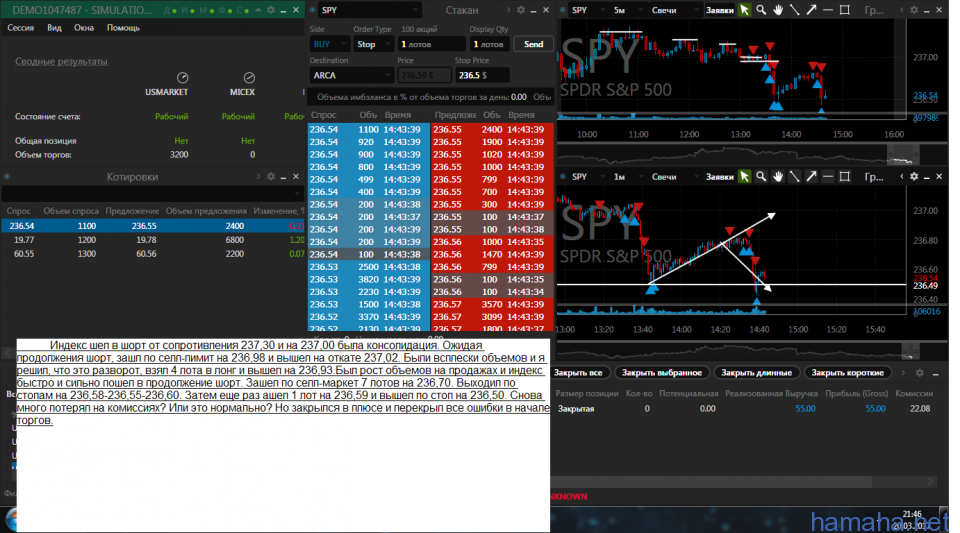The height and width of the screenshot is (533, 960).
Task: Open settings gear in main DEMO title bar
Action: (x=271, y=10)
